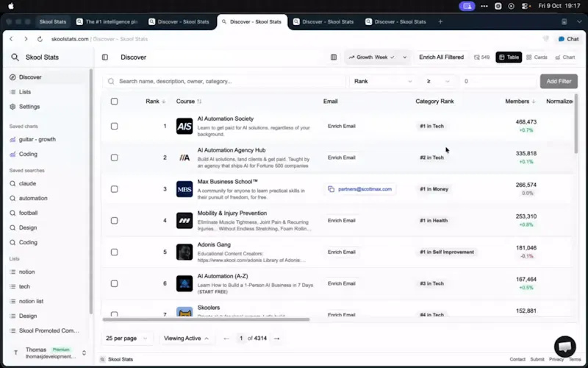Expand the Thomas account switcher

pyautogui.click(x=84, y=353)
